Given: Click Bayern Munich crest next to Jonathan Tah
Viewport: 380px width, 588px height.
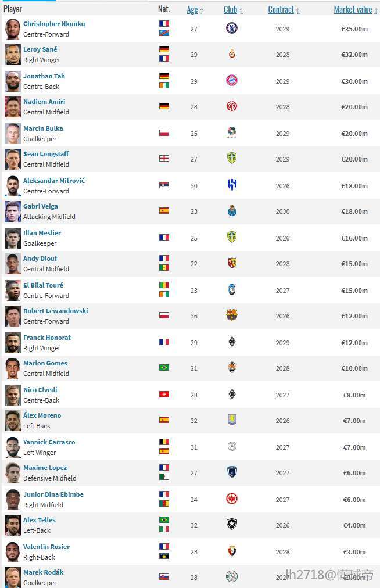Looking at the screenshot, I should (232, 80).
